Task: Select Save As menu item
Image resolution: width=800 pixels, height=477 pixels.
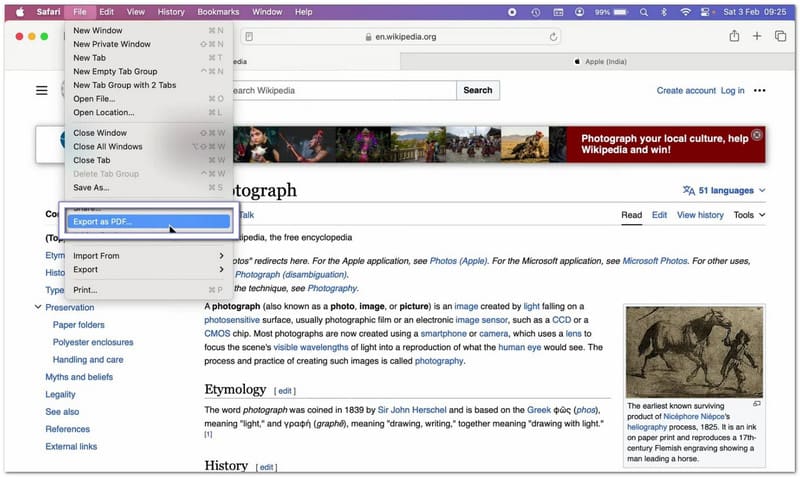Action: pyautogui.click(x=148, y=187)
